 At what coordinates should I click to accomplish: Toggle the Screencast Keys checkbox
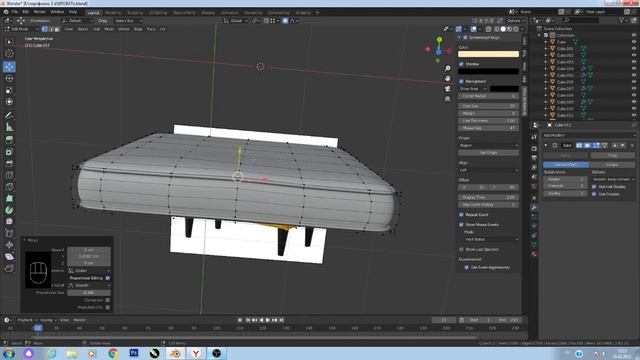tap(465, 38)
